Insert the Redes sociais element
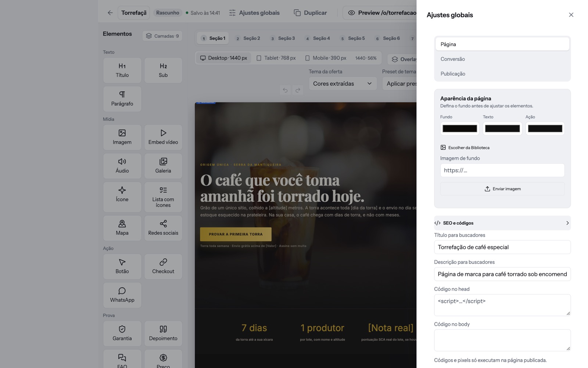The width and height of the screenshot is (588, 368). [163, 228]
